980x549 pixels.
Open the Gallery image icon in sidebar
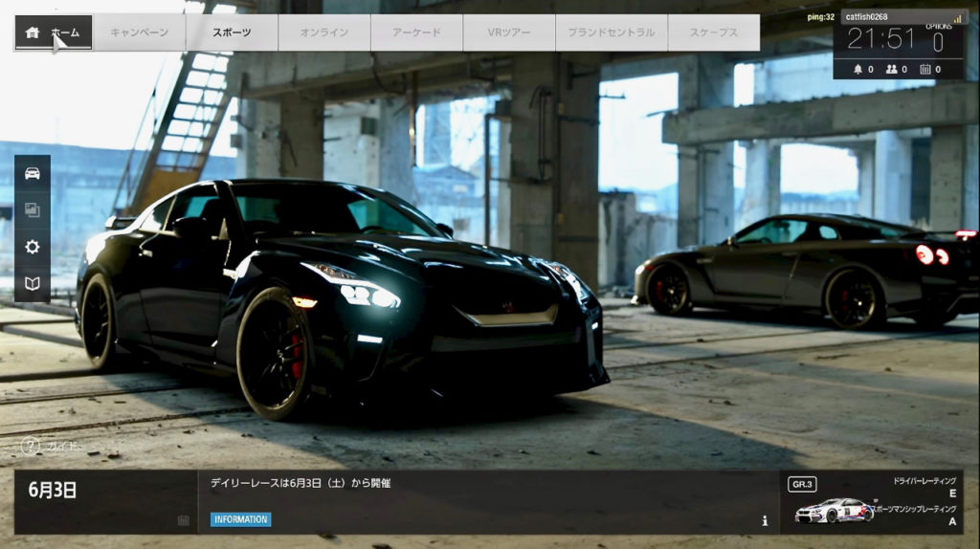(x=33, y=209)
